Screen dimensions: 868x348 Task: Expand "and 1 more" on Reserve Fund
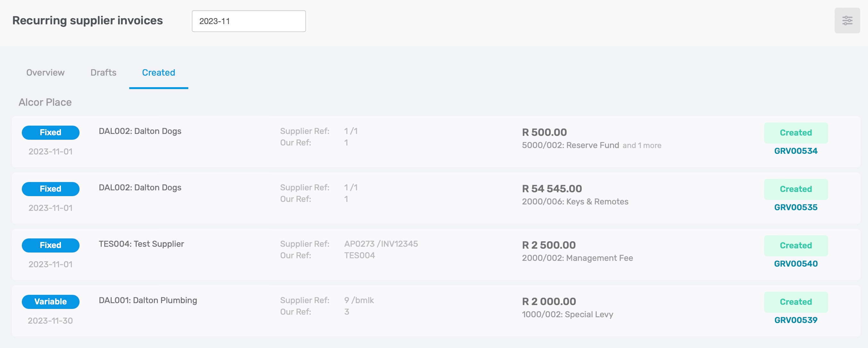tap(642, 145)
